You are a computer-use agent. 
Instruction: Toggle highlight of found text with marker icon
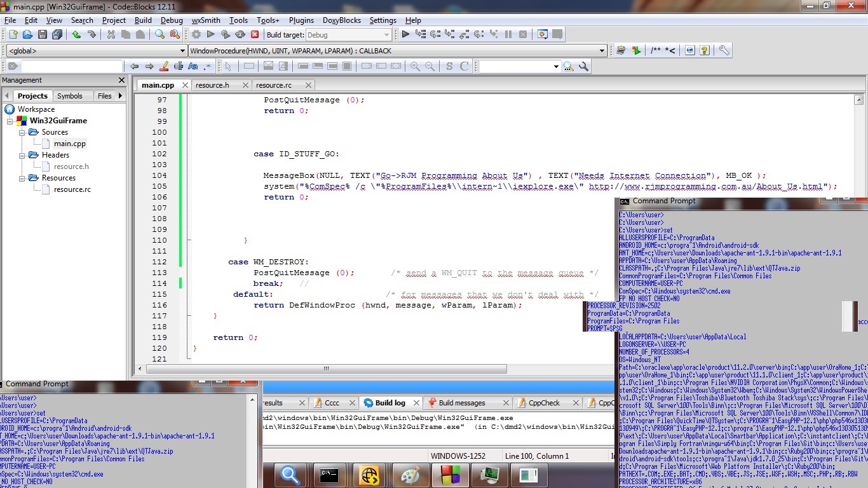click(x=164, y=66)
